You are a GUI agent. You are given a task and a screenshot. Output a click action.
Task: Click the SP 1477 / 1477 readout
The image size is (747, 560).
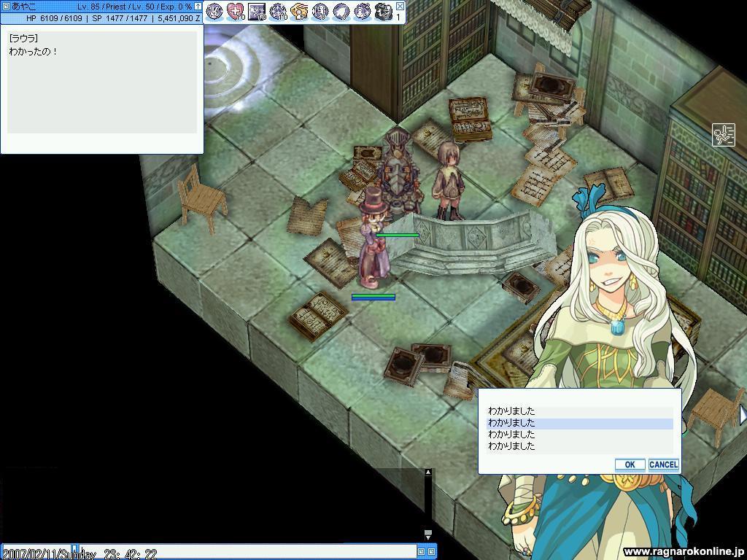coord(120,18)
